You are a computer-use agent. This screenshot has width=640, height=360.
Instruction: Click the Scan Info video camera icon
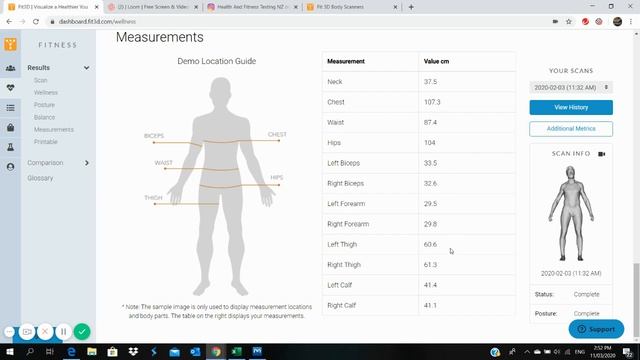(x=602, y=154)
